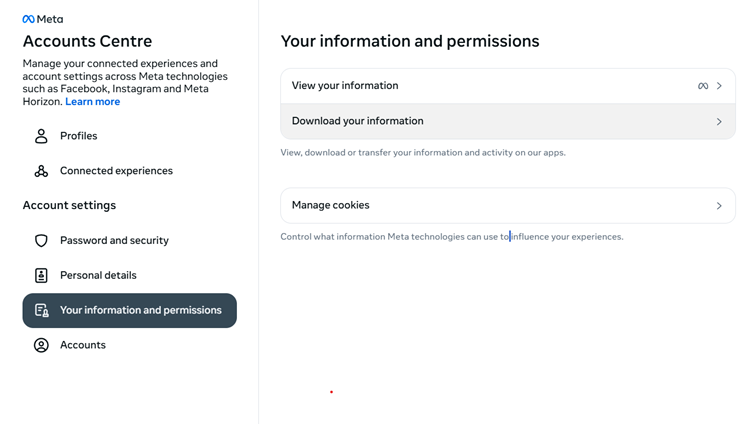Click the Password and security shield icon
Screen dimensions: 752x424
[x=41, y=240]
